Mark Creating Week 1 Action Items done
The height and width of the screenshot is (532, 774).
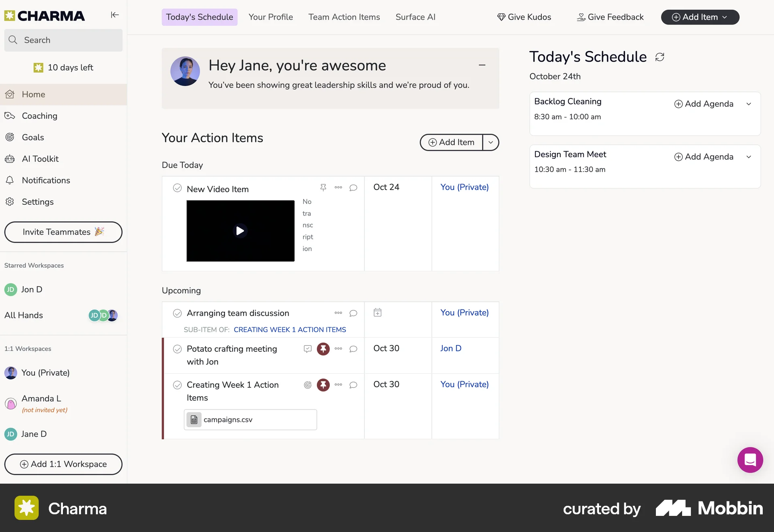(x=177, y=385)
